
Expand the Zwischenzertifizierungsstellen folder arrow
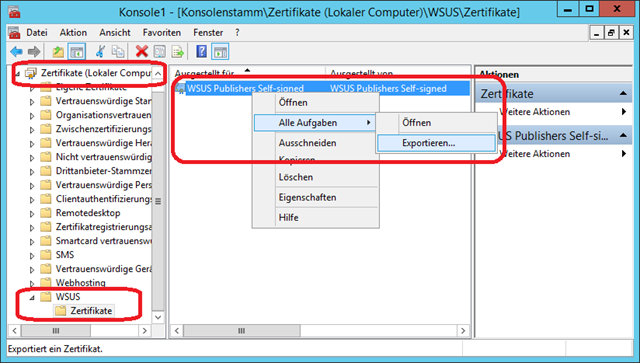pos(32,130)
